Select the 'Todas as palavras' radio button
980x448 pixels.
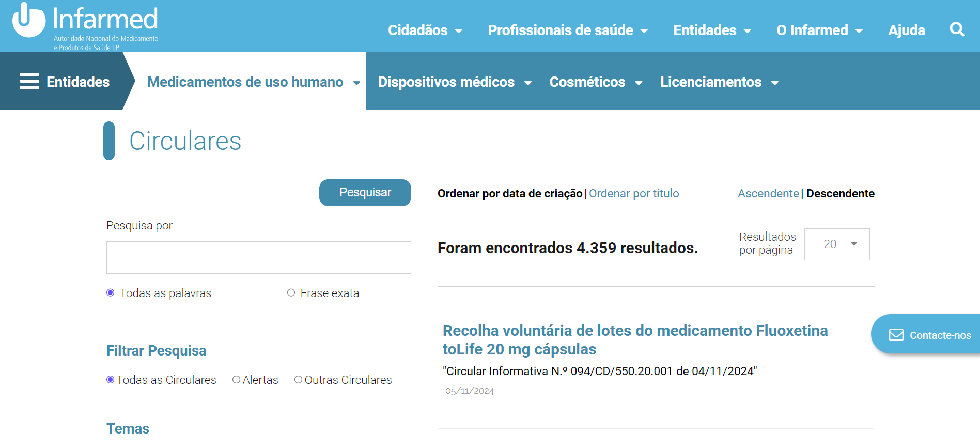[x=111, y=293]
